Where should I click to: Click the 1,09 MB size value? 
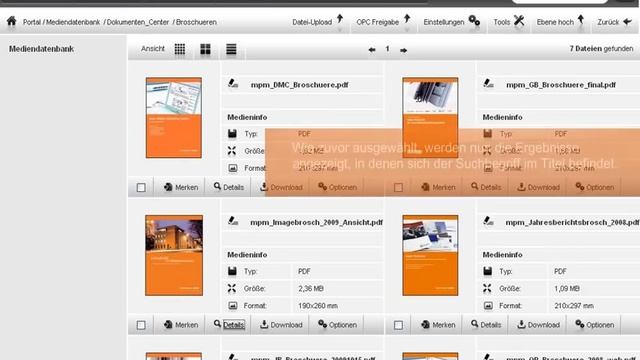click(x=567, y=289)
